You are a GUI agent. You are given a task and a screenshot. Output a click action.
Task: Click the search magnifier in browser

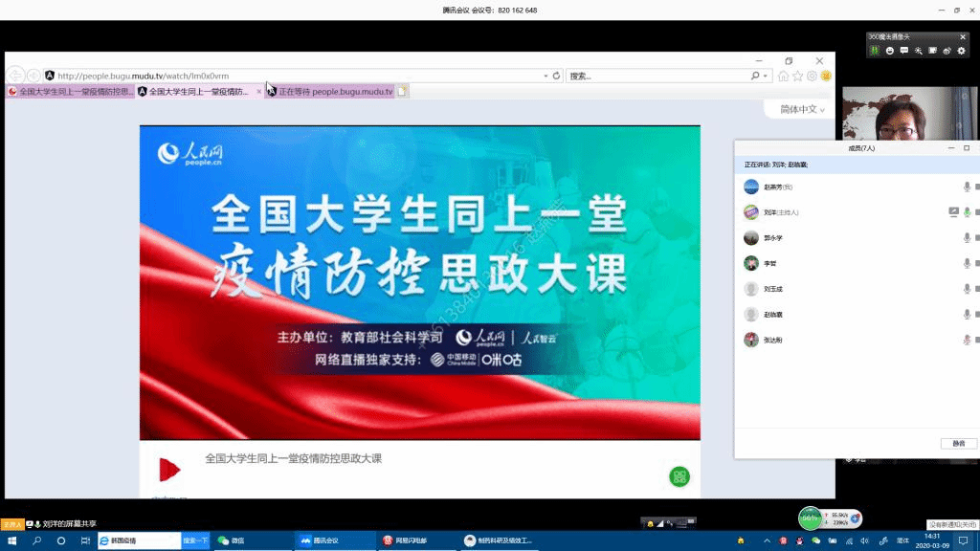pos(755,76)
